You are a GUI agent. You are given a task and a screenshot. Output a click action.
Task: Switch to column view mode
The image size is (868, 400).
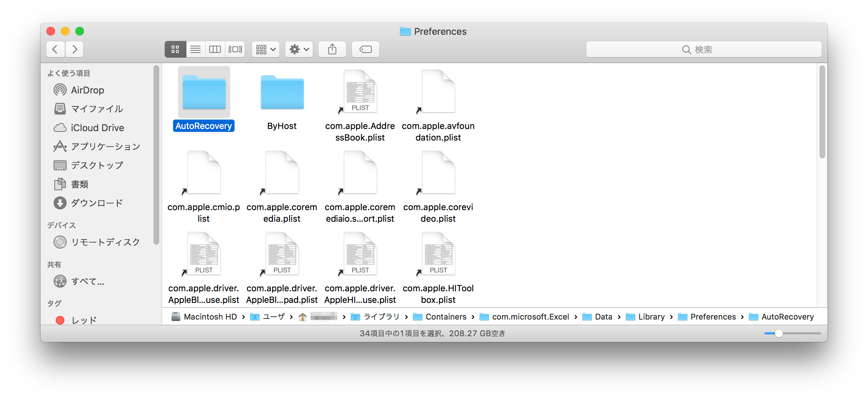point(215,49)
